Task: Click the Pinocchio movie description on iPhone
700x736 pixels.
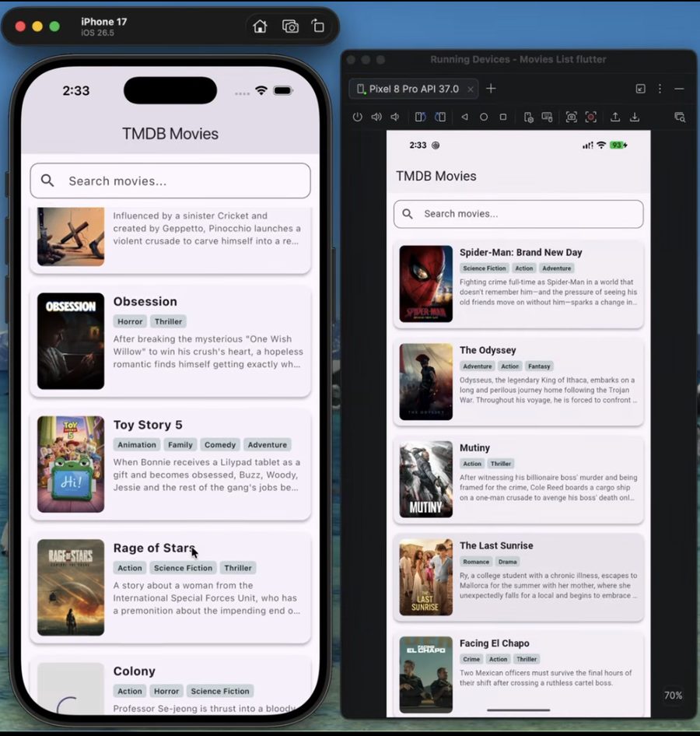Action: 206,228
